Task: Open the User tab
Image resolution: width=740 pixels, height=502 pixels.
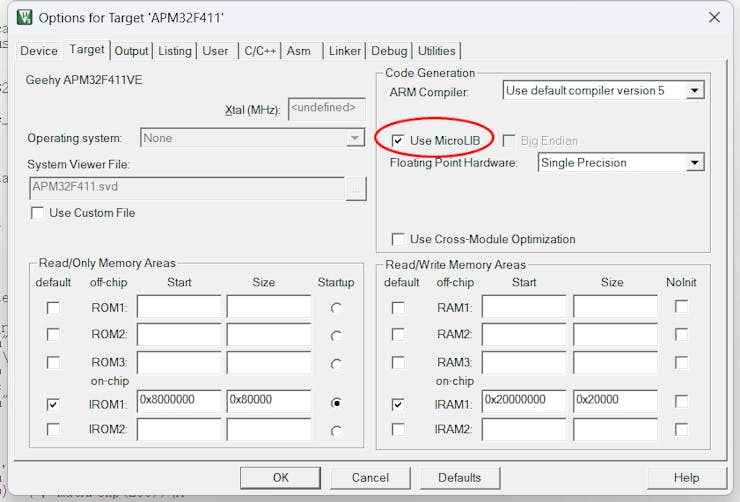Action: point(215,51)
